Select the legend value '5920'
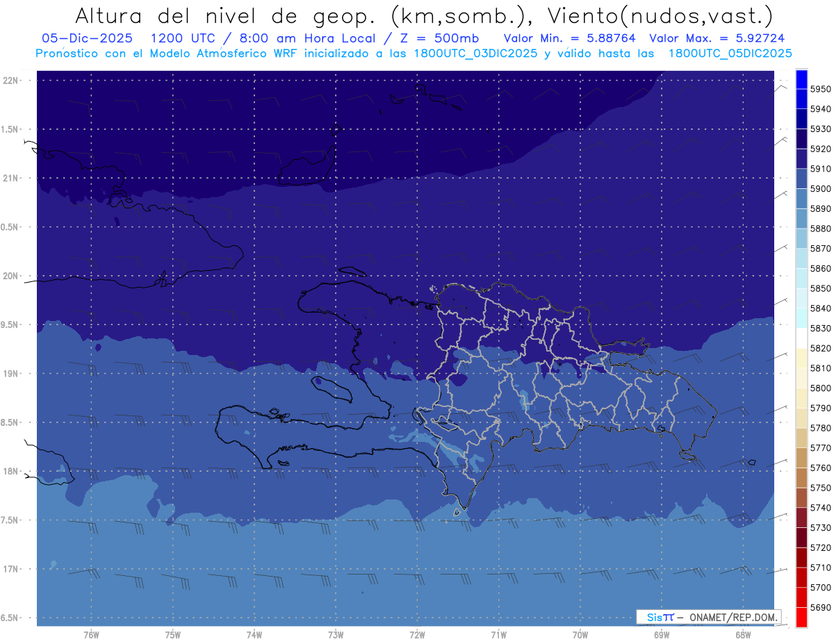This screenshot has height=644, width=834. 821,149
